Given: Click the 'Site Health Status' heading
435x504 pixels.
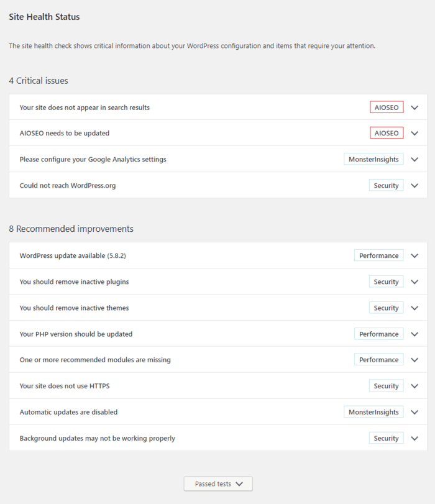Looking at the screenshot, I should [x=44, y=17].
